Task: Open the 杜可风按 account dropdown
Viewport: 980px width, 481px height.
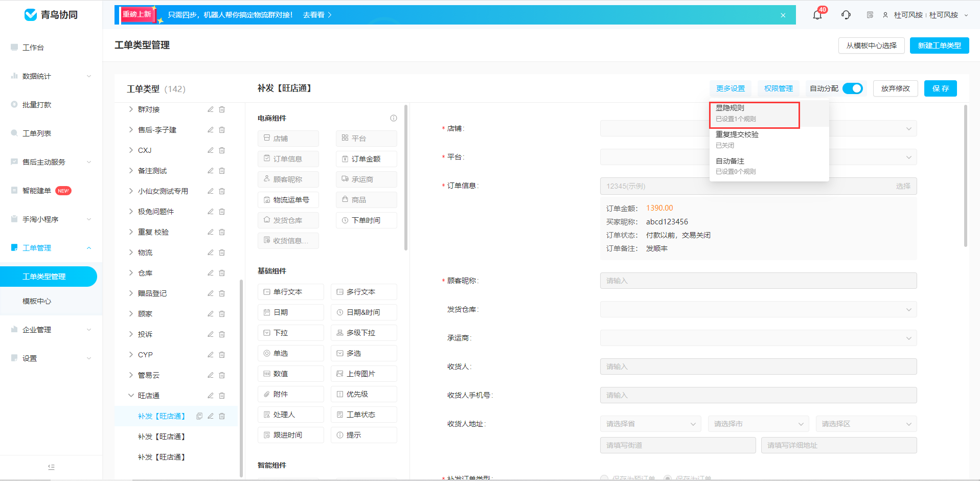Action: (x=927, y=15)
